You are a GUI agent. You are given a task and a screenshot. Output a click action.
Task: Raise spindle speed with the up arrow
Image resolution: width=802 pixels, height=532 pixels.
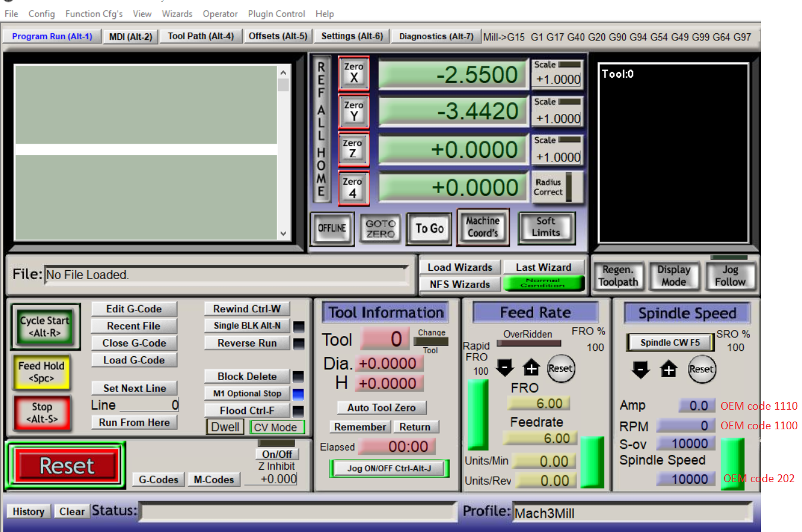[669, 369]
